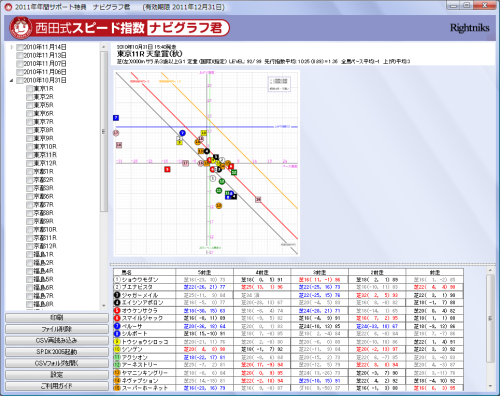500x396 pixels.
Task: Tick the 2010年11月14日 date checkbox
Action: click(x=20, y=47)
